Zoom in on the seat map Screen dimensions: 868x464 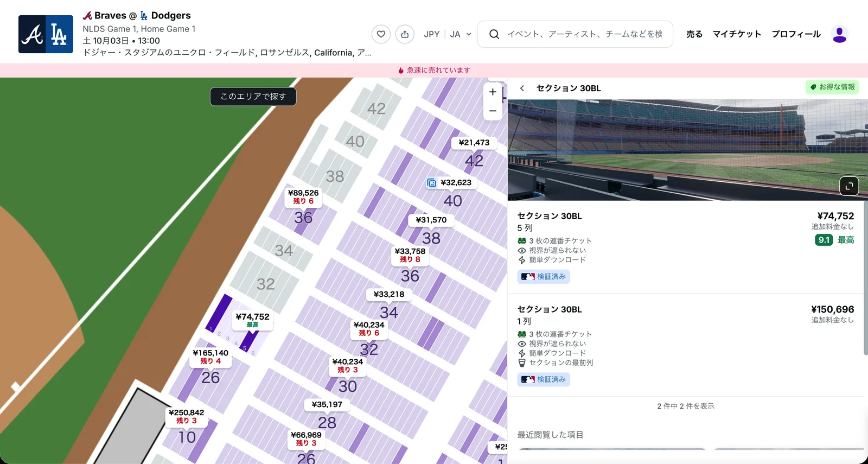tap(493, 92)
